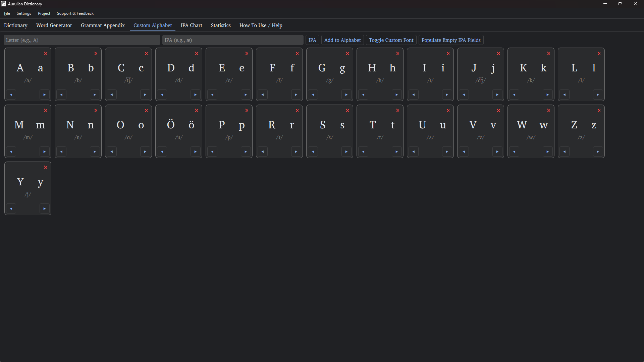Viewport: 644px width, 362px height.
Task: Shift letter K left arrow
Action: coord(514,95)
